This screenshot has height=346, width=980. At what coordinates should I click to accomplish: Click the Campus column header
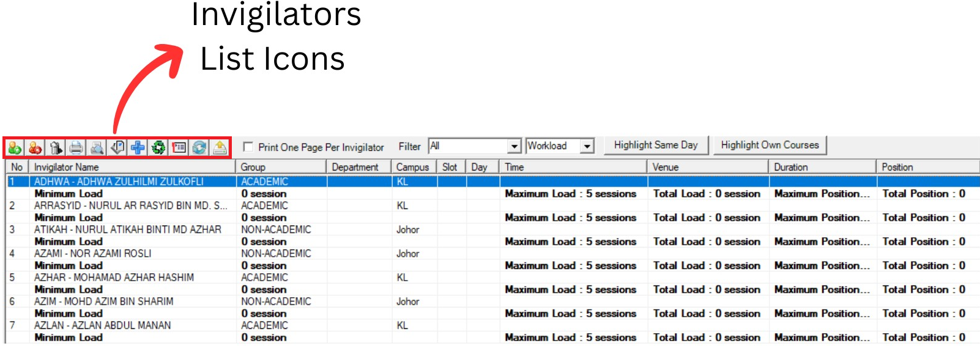click(x=413, y=167)
